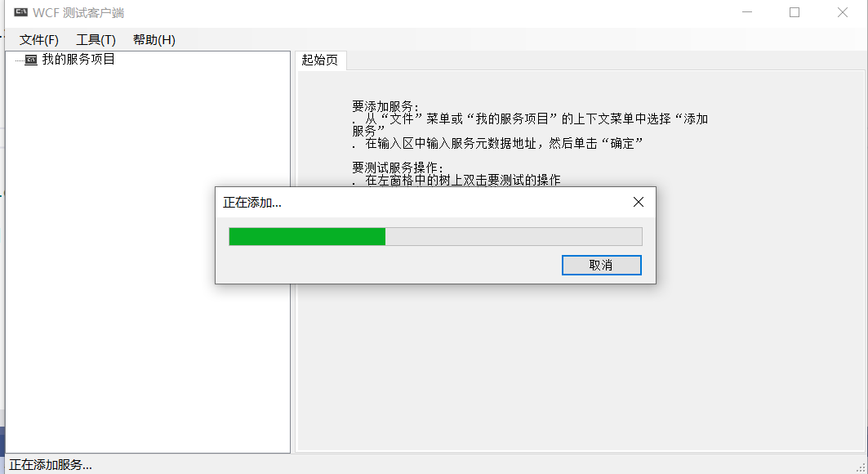
Task: Click the 正在添加 dialog title bar
Action: pos(421,202)
